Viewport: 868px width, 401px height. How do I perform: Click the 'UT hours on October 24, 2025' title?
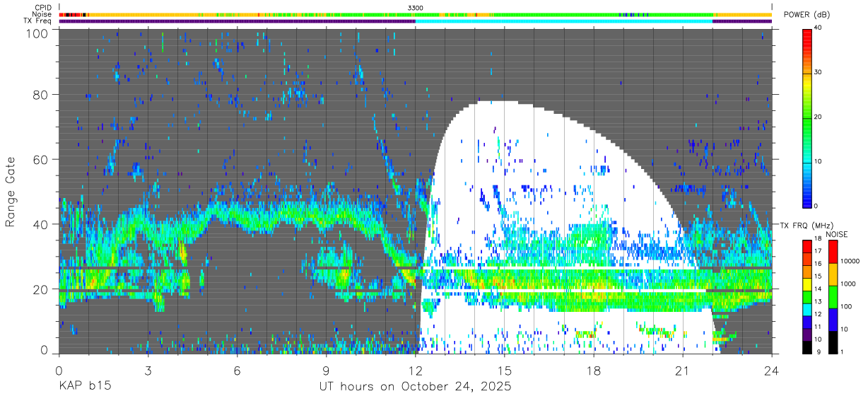[416, 387]
